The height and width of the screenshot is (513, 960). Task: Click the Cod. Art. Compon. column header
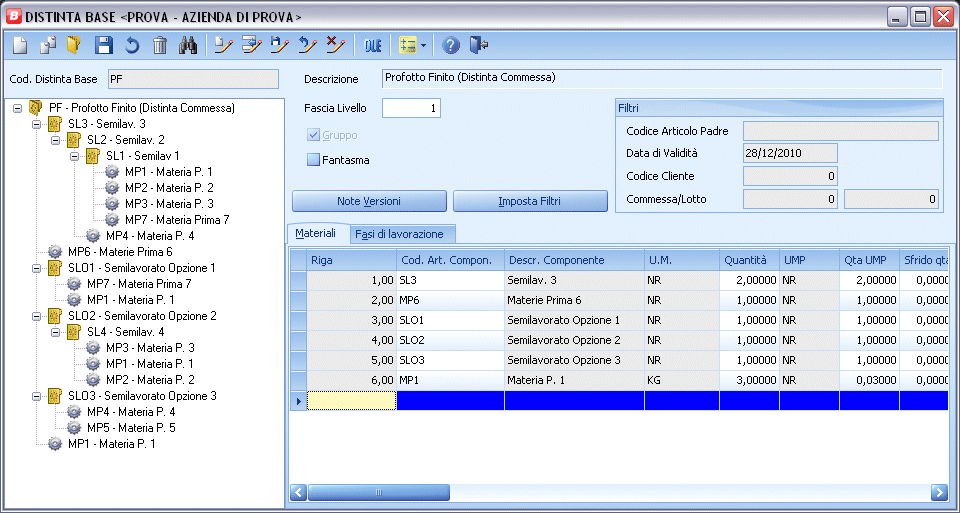451,260
